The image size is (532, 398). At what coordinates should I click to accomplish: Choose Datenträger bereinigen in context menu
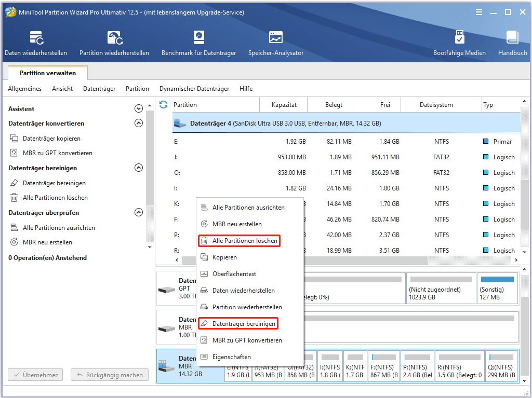point(238,323)
